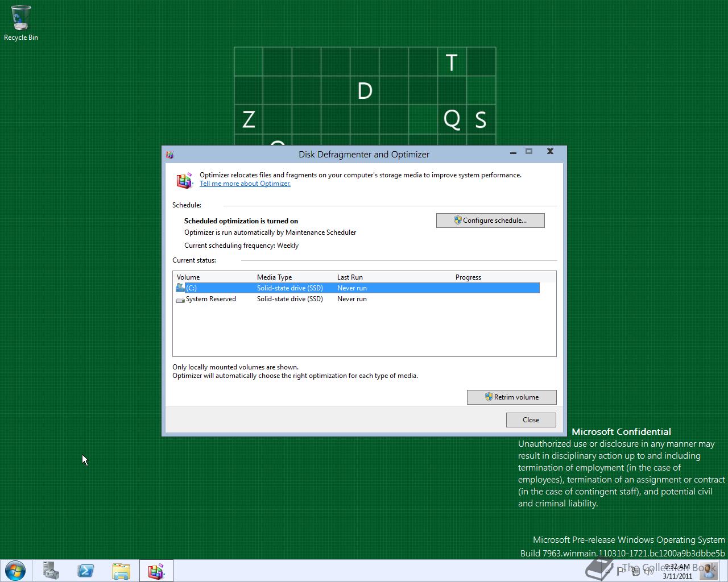Close the window using the title bar X
728x582 pixels.
pyautogui.click(x=550, y=152)
